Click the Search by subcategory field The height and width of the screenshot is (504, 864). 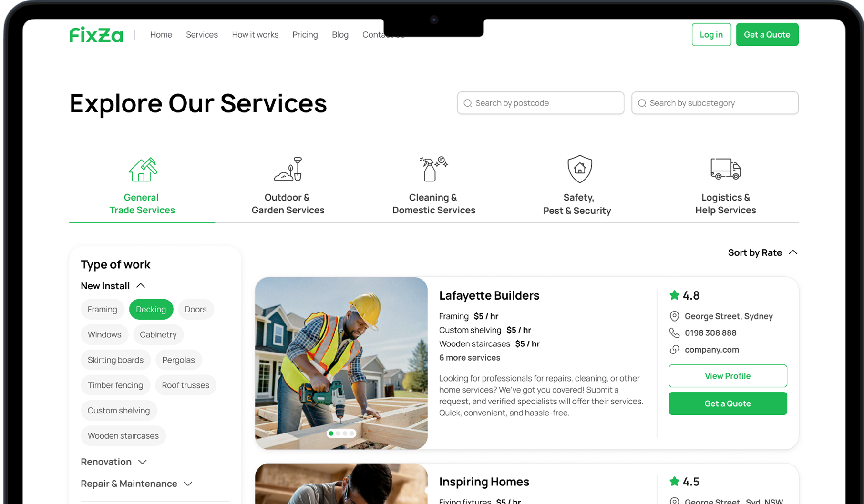click(x=715, y=103)
